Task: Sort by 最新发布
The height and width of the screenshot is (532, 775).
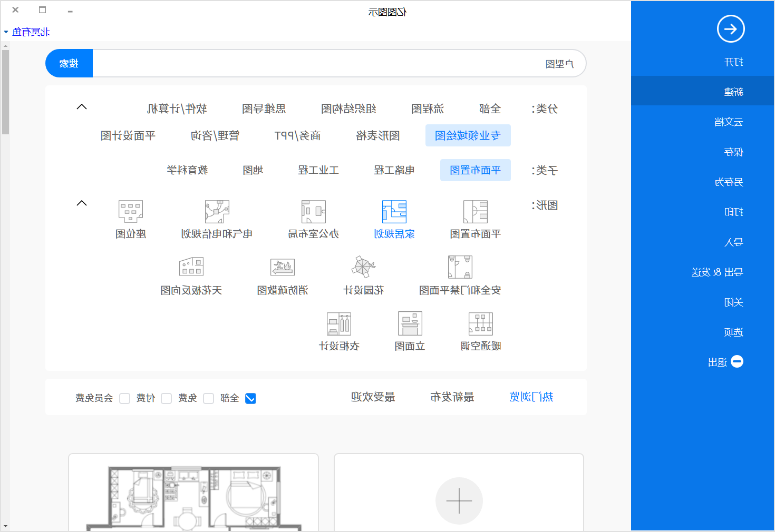Action: click(452, 397)
